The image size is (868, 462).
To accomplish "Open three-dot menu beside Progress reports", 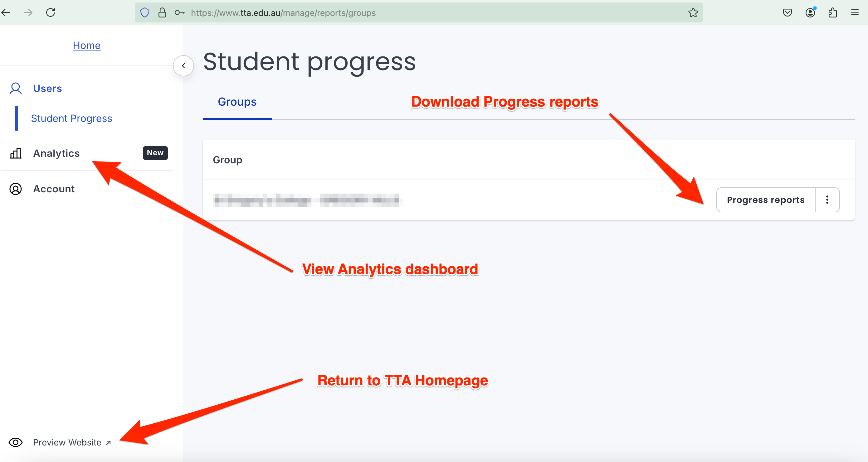I will point(827,200).
